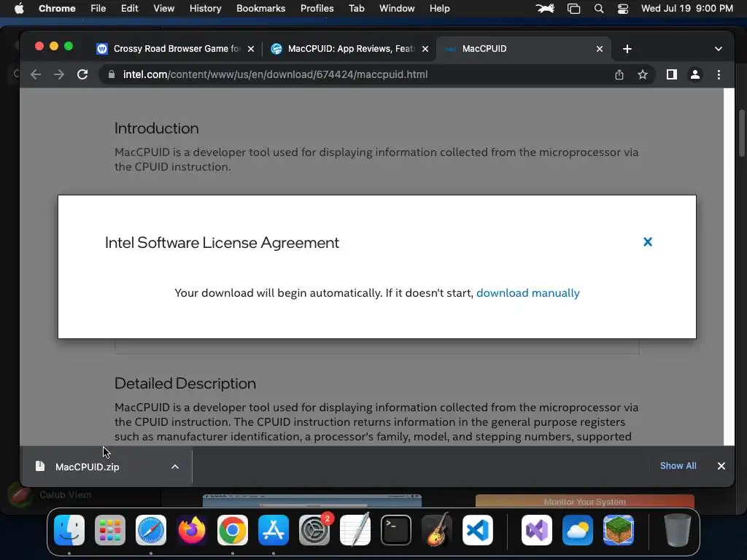Open Spotlight search in menu bar
The width and height of the screenshot is (747, 560).
[x=599, y=9]
